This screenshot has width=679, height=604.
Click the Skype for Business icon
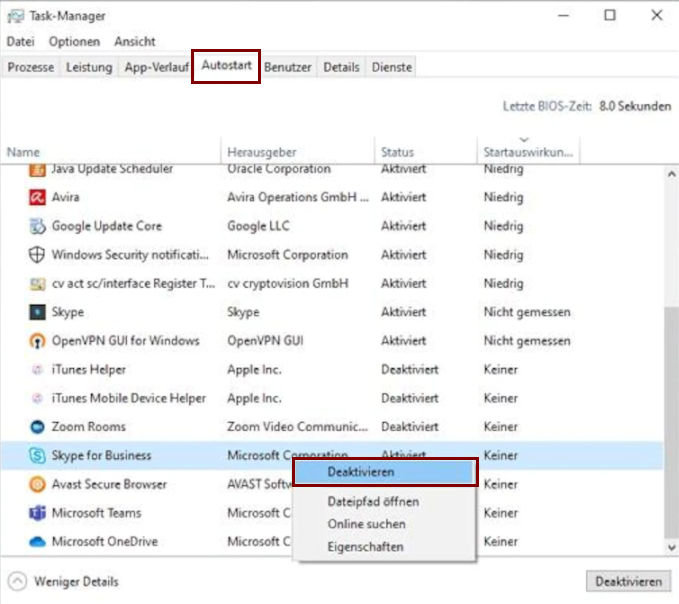tap(37, 455)
